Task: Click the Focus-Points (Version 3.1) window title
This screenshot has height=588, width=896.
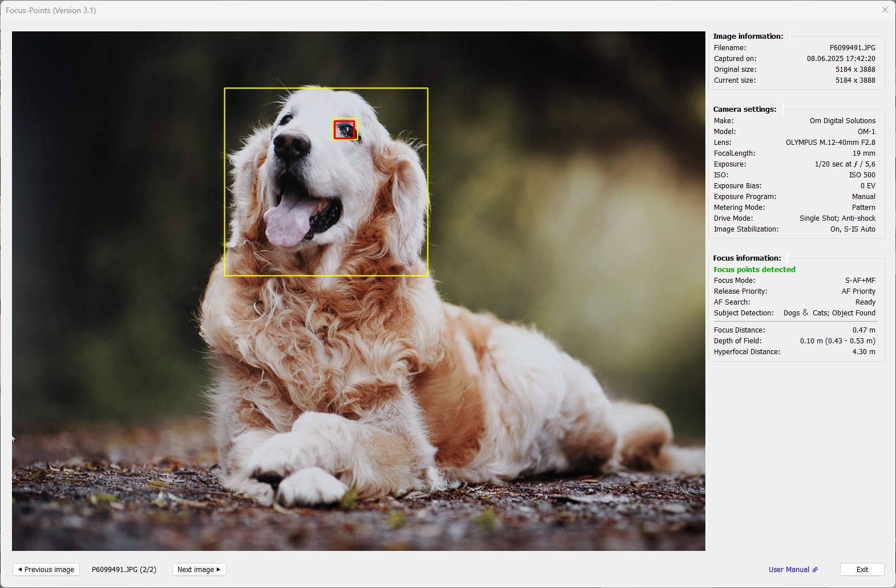Action: (x=51, y=10)
